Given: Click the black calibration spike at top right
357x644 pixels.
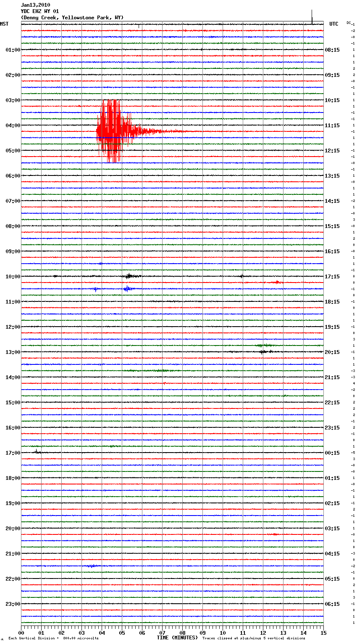Looking at the screenshot, I should (312, 17).
